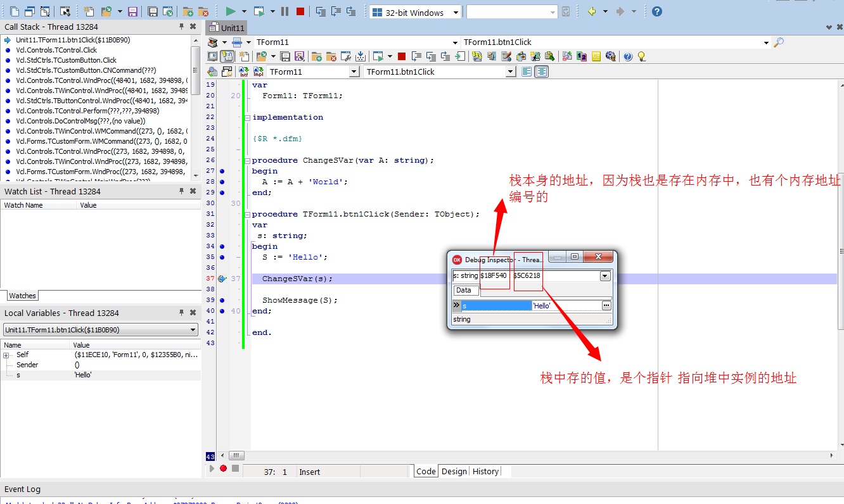Click the New Items icon in top toolbar
Viewport: 844px width, 504px height.
point(89,11)
